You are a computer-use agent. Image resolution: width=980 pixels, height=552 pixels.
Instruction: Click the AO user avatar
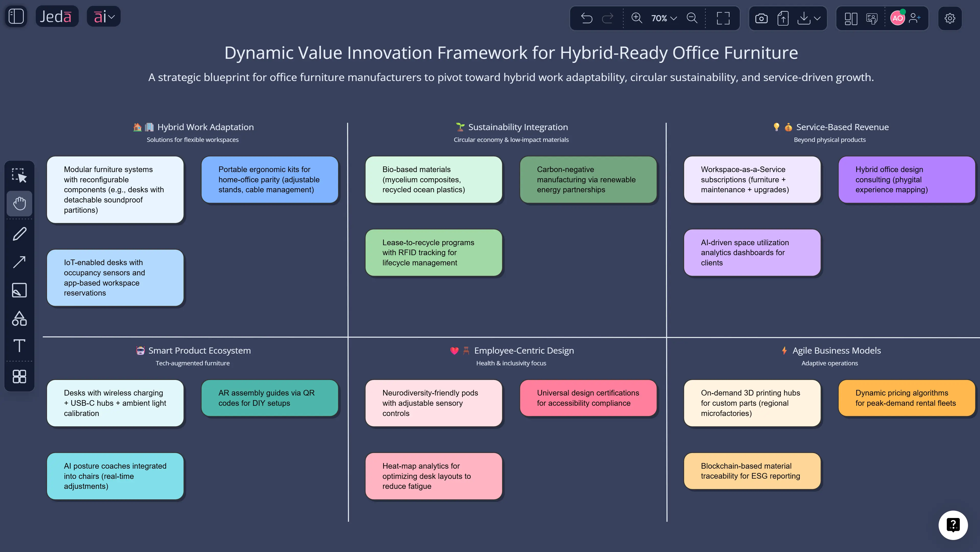pyautogui.click(x=898, y=18)
